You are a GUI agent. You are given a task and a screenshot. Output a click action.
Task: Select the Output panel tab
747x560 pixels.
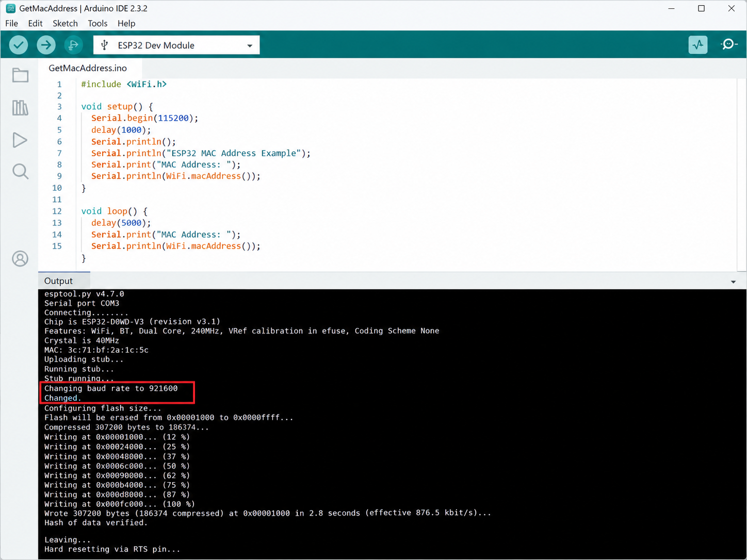click(58, 281)
